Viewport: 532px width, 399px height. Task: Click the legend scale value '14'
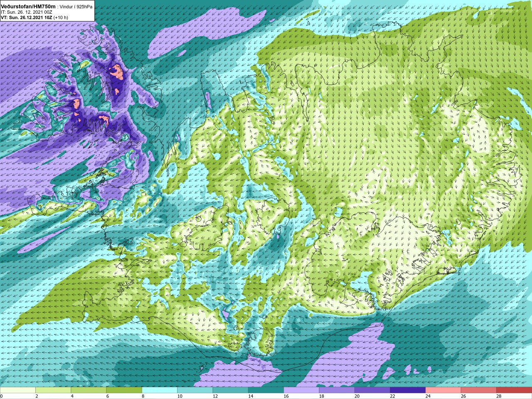coord(251,396)
